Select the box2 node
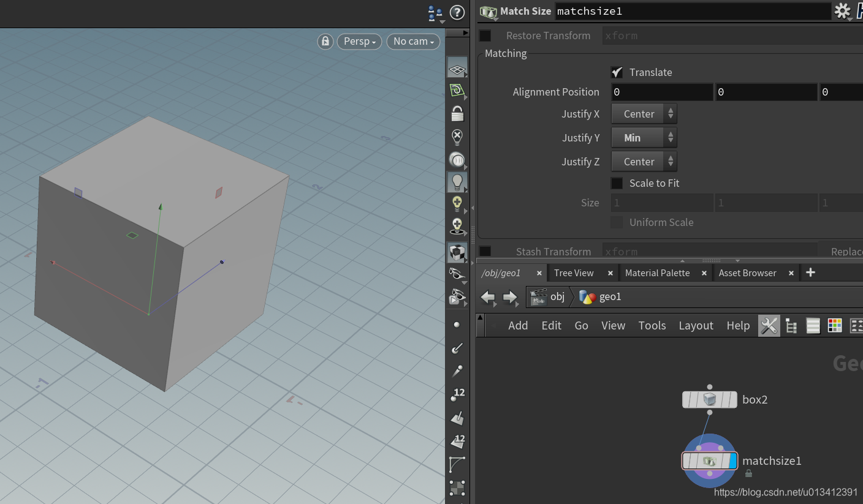This screenshot has height=504, width=863. 710,400
